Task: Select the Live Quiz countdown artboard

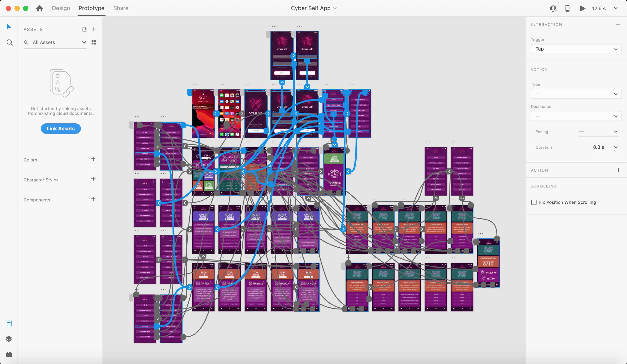Action: point(335,171)
